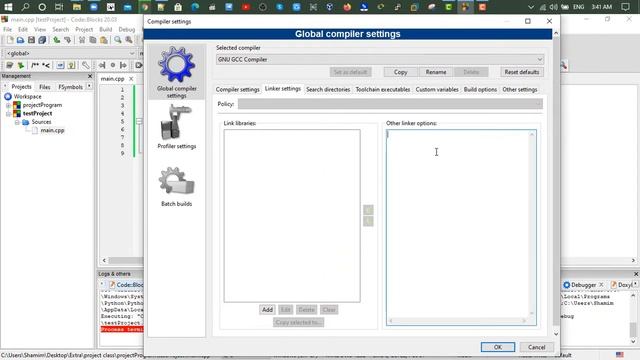Image resolution: width=640 pixels, height=360 pixels.
Task: Open File Explorer from taskbar
Action: click(76, 7)
